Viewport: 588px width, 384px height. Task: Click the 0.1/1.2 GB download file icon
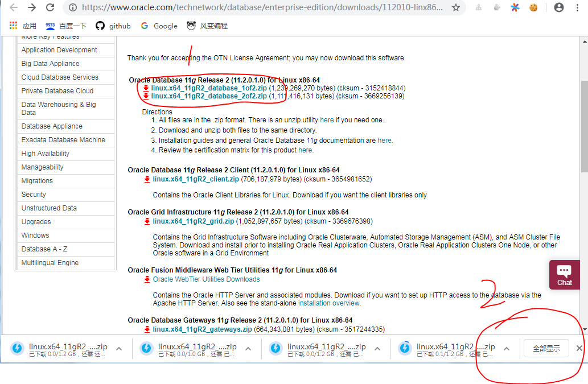point(405,348)
